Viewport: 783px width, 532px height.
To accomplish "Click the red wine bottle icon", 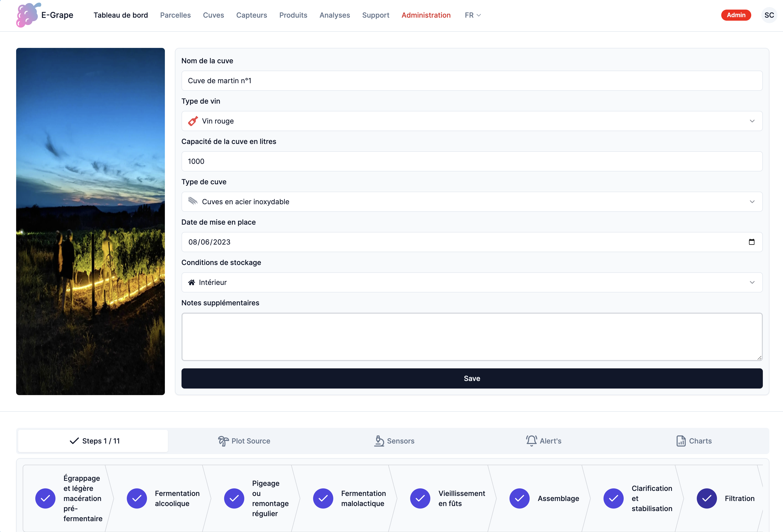I will tap(193, 121).
